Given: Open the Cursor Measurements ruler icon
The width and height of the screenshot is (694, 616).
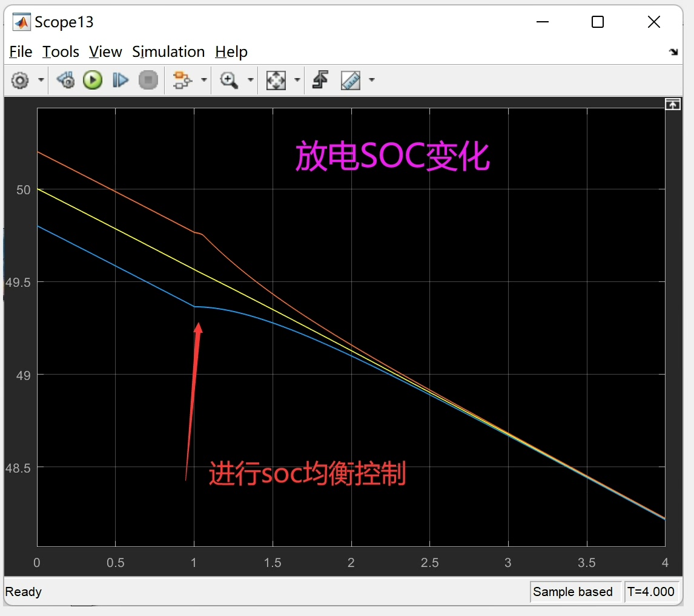Looking at the screenshot, I should pos(351,80).
